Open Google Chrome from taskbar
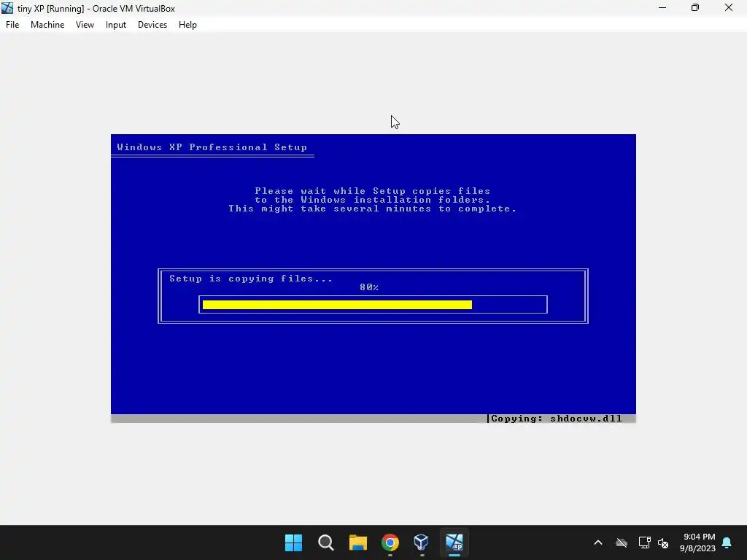The height and width of the screenshot is (560, 747). [390, 542]
